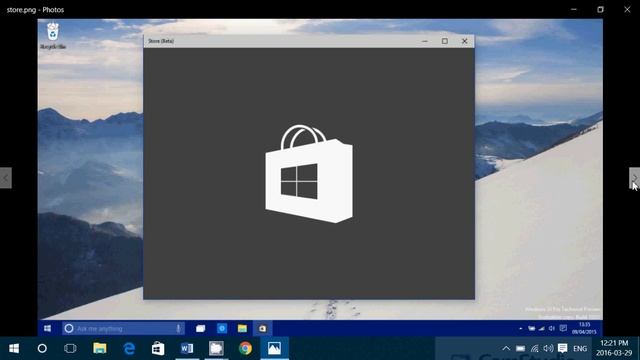This screenshot has height=360, width=640.
Task: Go to the previous photo arrow
Action: tap(6, 178)
